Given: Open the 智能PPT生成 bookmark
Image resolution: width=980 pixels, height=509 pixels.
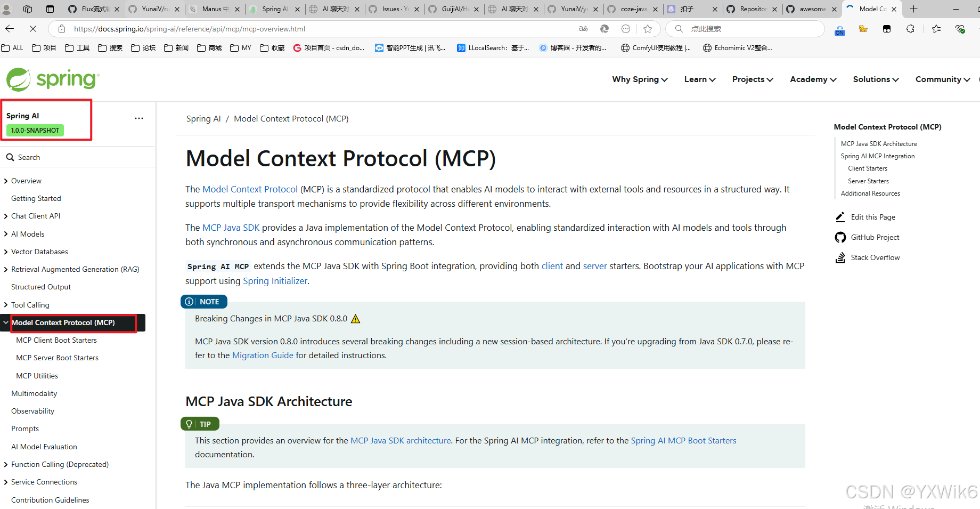Looking at the screenshot, I should (410, 48).
